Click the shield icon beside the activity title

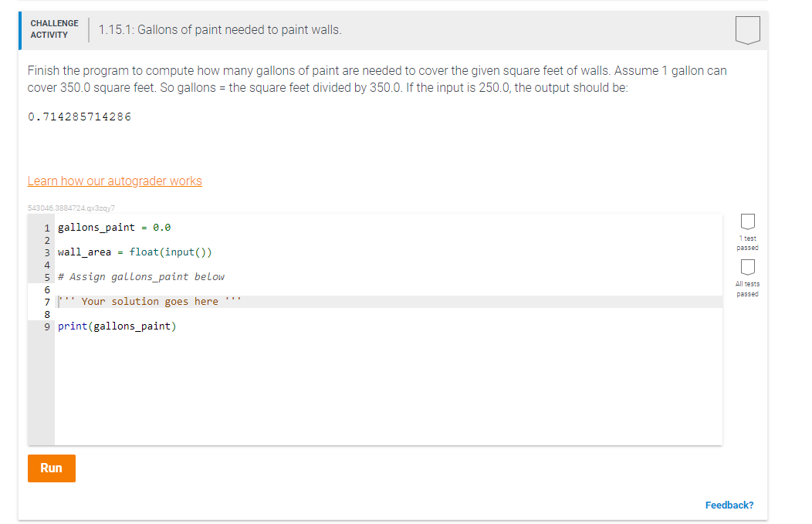click(747, 32)
